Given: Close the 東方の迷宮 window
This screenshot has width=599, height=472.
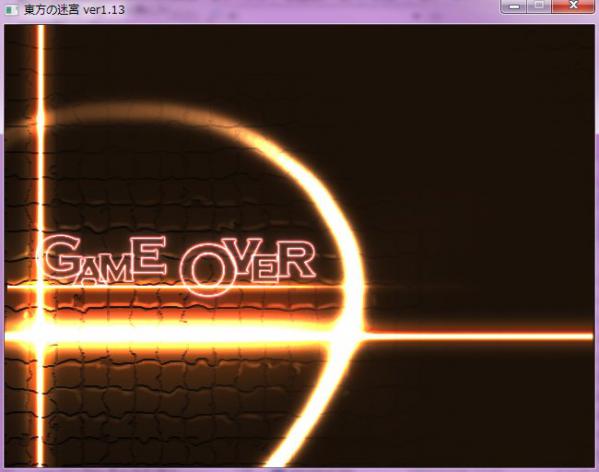Looking at the screenshot, I should [x=573, y=6].
